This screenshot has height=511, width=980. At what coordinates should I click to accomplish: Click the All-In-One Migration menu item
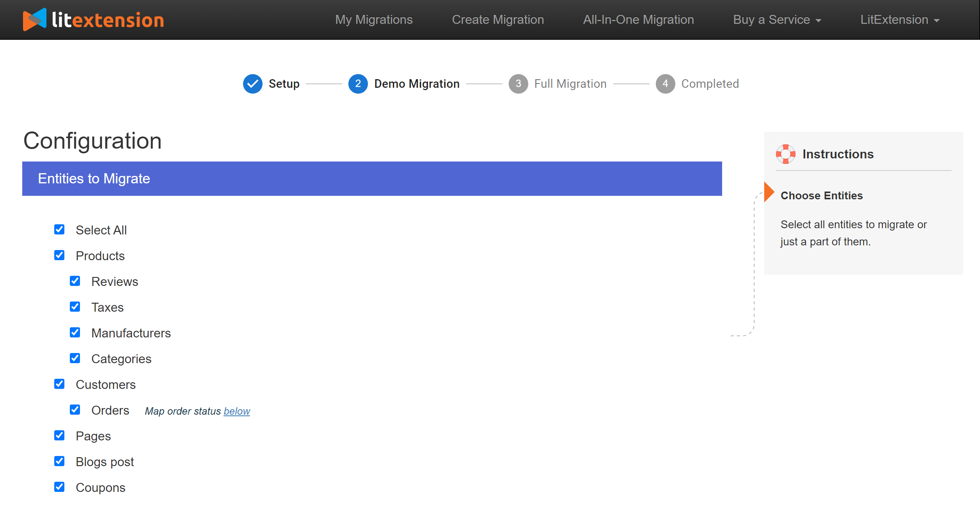tap(639, 20)
